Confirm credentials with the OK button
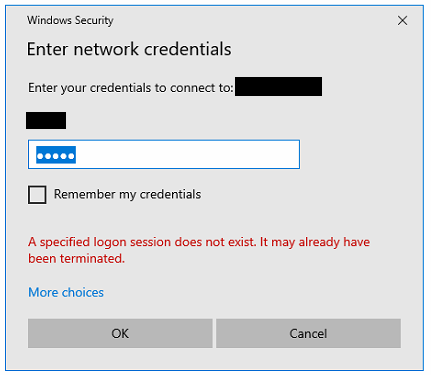431x375 pixels. (120, 333)
